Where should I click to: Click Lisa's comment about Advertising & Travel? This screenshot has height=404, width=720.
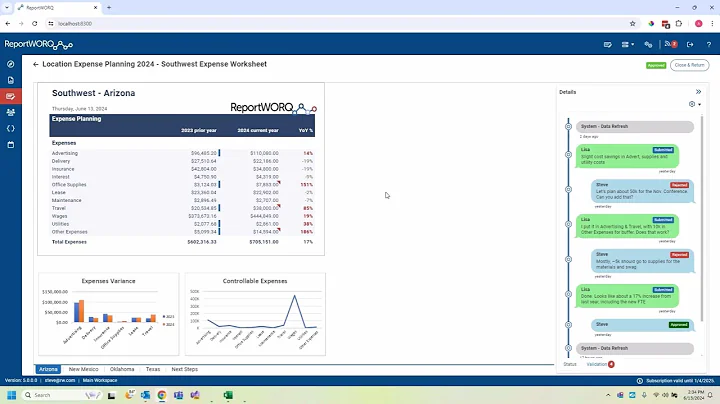click(x=627, y=226)
